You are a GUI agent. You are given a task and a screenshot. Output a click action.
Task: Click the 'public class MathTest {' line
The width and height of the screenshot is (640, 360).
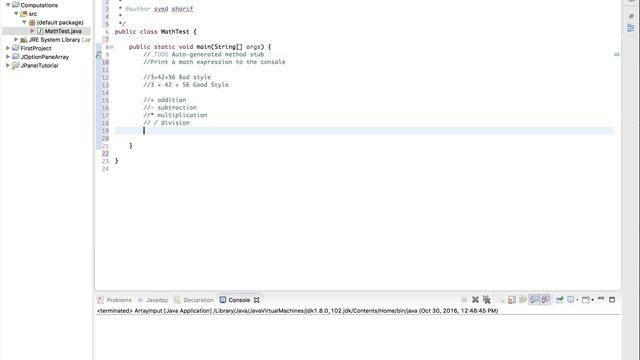point(156,31)
